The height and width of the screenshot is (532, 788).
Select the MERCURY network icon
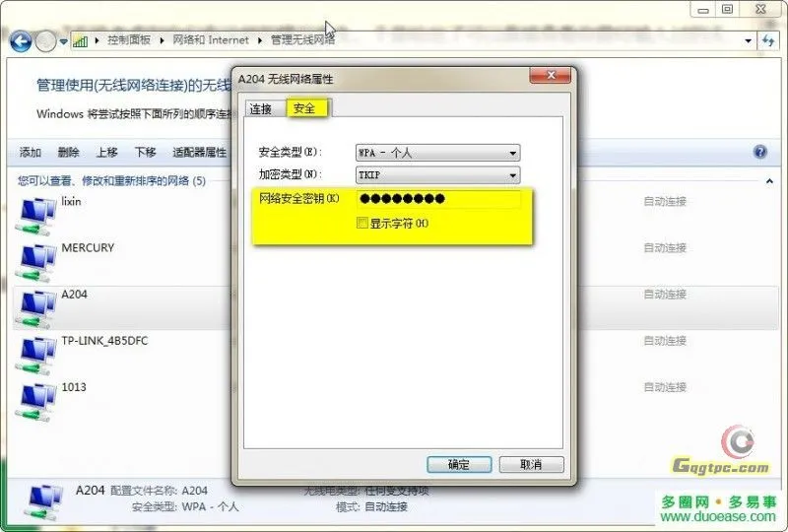point(35,262)
